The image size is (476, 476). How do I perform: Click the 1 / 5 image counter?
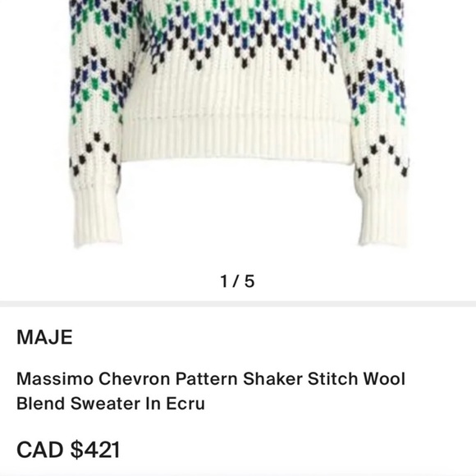click(x=237, y=281)
